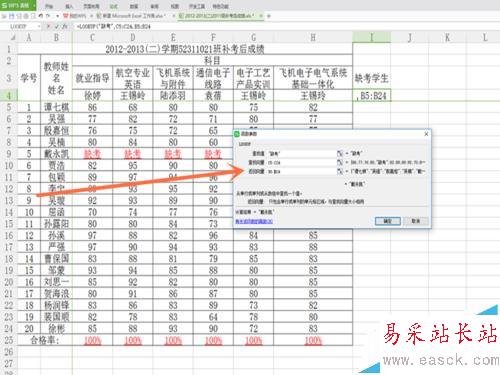Screen dimensions: 500x375
Task: Click teacher name cell 陆添羽
Action: pyautogui.click(x=173, y=96)
